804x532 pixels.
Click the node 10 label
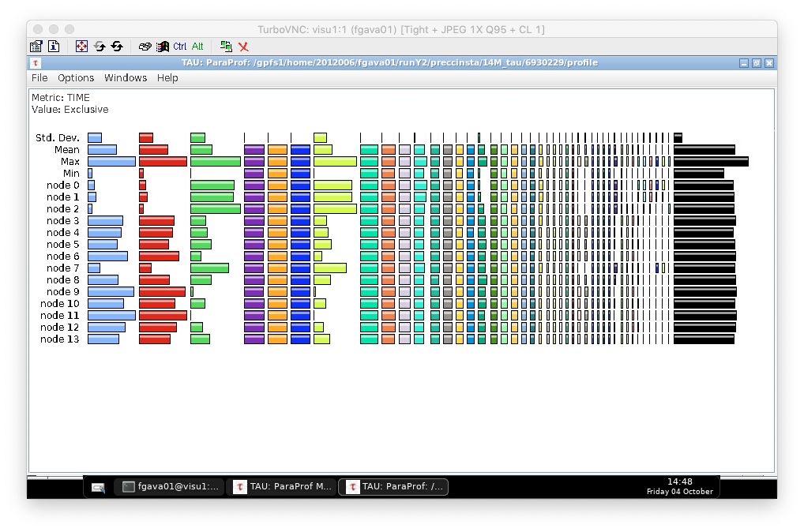(60, 303)
